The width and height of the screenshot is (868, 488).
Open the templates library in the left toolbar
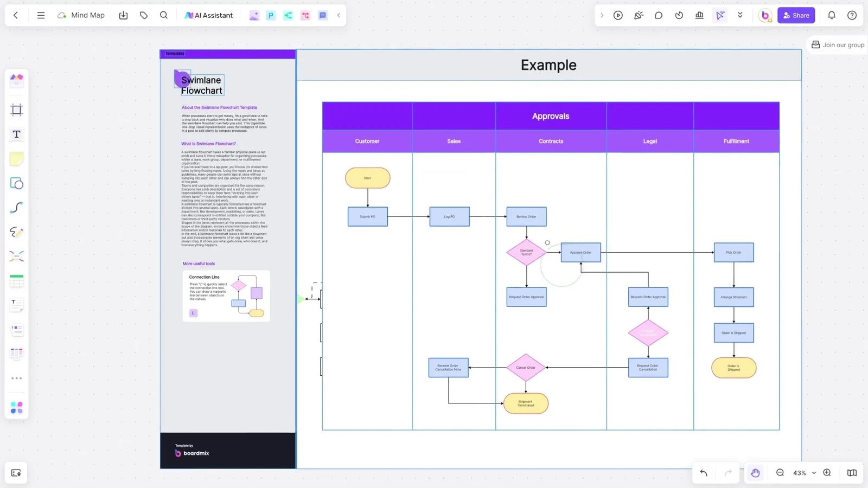click(x=17, y=80)
